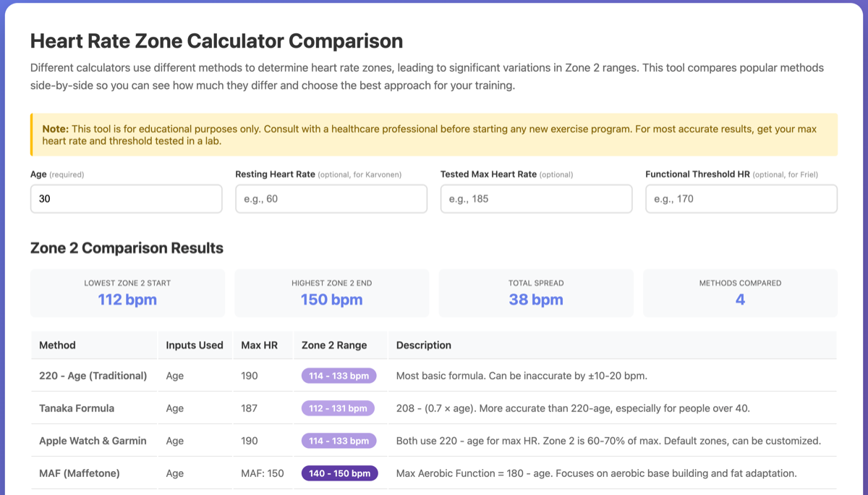Viewport: 868px width, 495px height.
Task: Select the Lowest Zone 2 Start stat card
Action: click(x=127, y=292)
